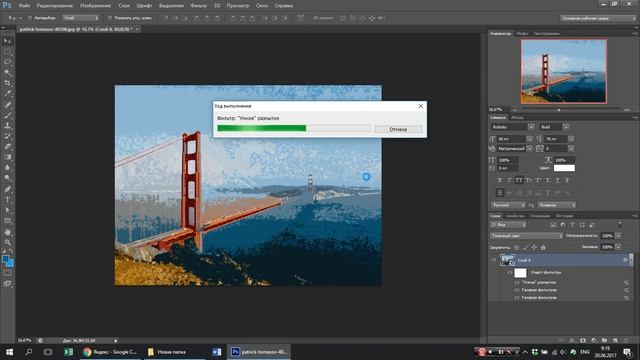Hide the "Умное" размытие smart filter
The width and height of the screenshot is (640, 360).
click(x=517, y=282)
